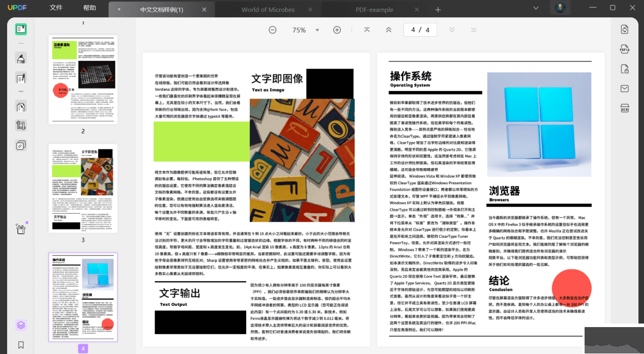The width and height of the screenshot is (644, 354).
Task: Jump to first page with top arrow
Action: [x=367, y=30]
